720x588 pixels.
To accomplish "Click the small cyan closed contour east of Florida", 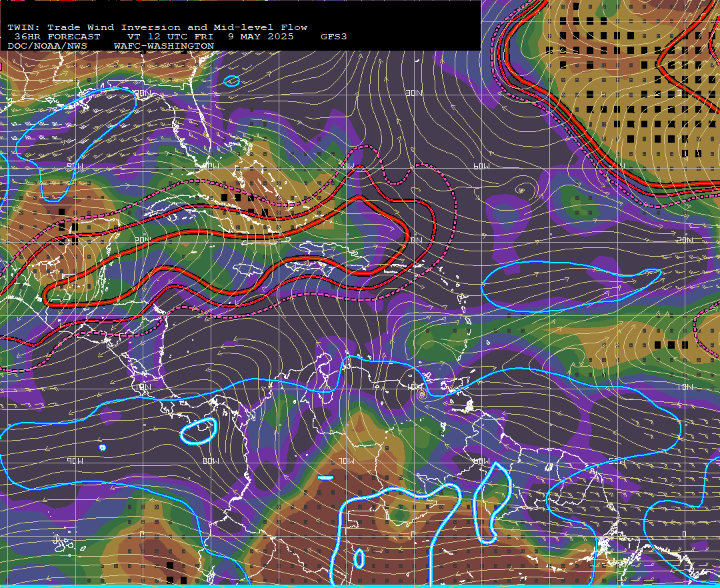I will coord(231,81).
